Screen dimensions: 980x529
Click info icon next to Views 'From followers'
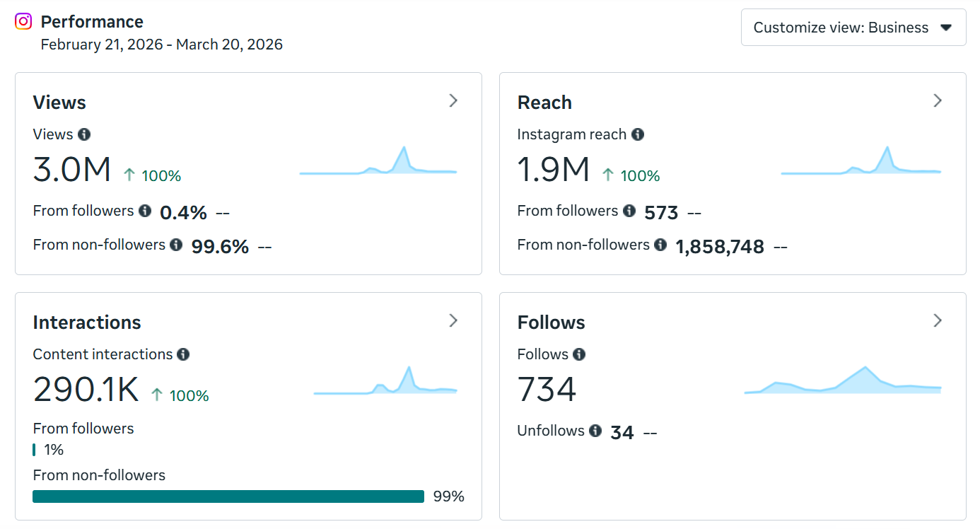click(145, 211)
